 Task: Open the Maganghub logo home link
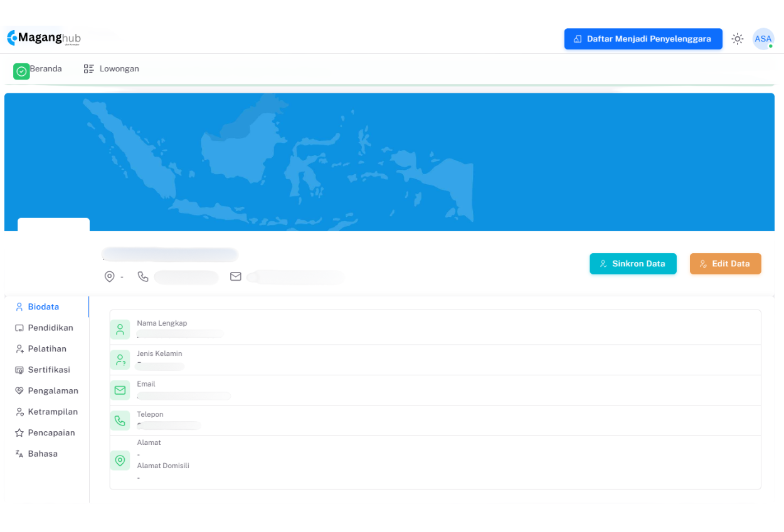[x=44, y=38]
